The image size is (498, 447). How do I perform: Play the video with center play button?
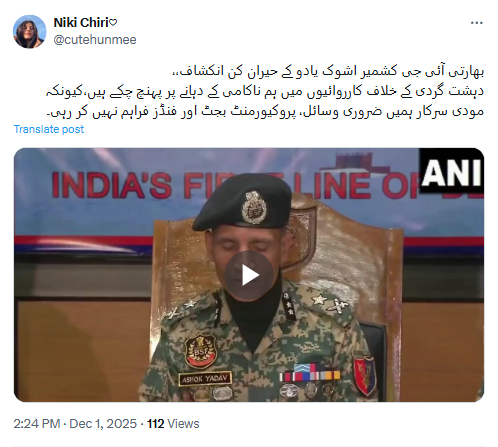tap(249, 275)
